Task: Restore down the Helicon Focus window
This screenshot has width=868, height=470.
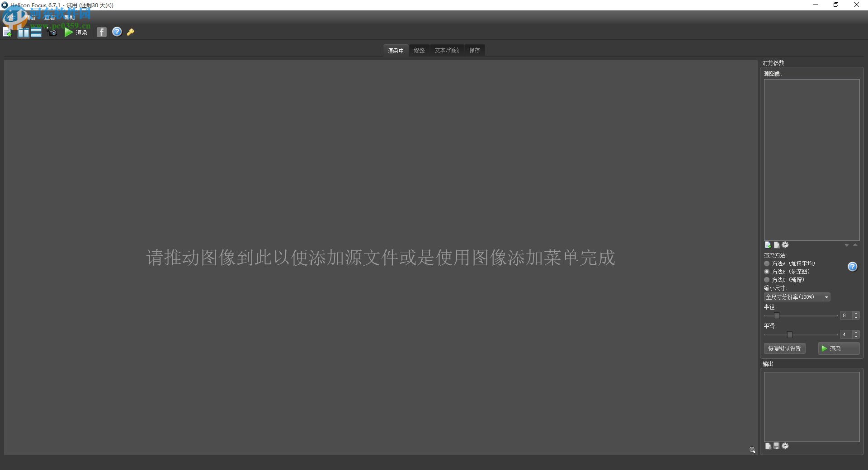Action: pyautogui.click(x=836, y=5)
